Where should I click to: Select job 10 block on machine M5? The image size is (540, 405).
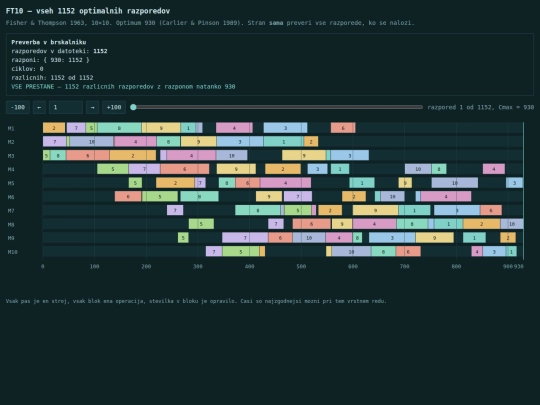(455, 183)
